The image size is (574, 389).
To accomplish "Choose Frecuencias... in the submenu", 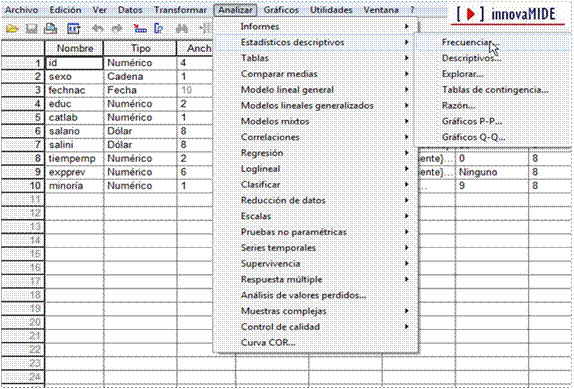I will pyautogui.click(x=494, y=42).
